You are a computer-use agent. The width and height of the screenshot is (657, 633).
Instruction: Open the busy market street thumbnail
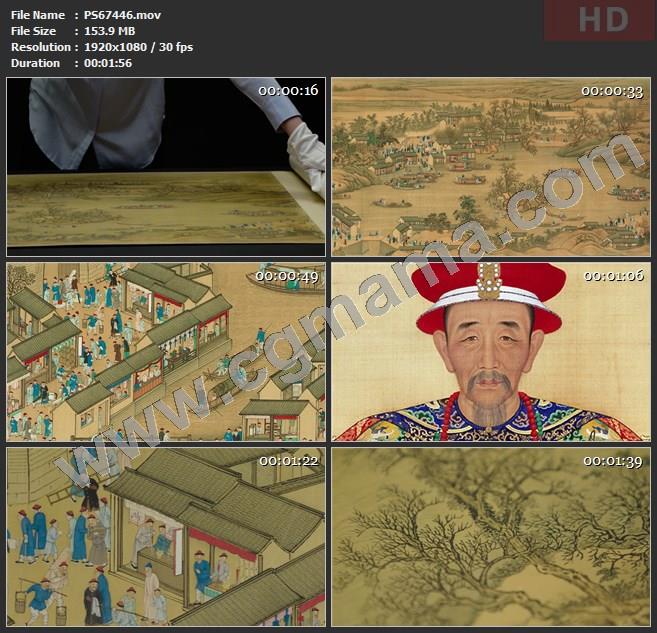(x=166, y=351)
